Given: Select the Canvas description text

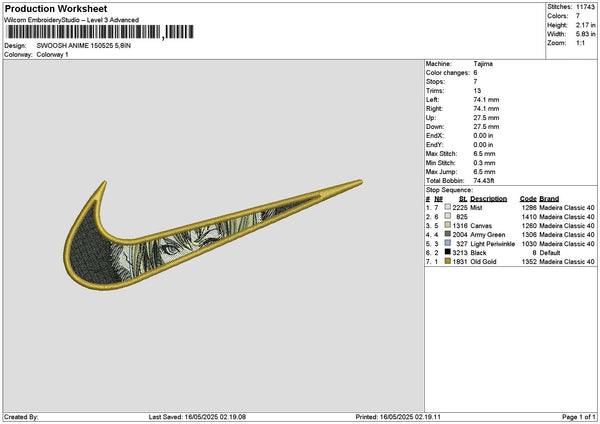Looking at the screenshot, I should (x=481, y=225).
